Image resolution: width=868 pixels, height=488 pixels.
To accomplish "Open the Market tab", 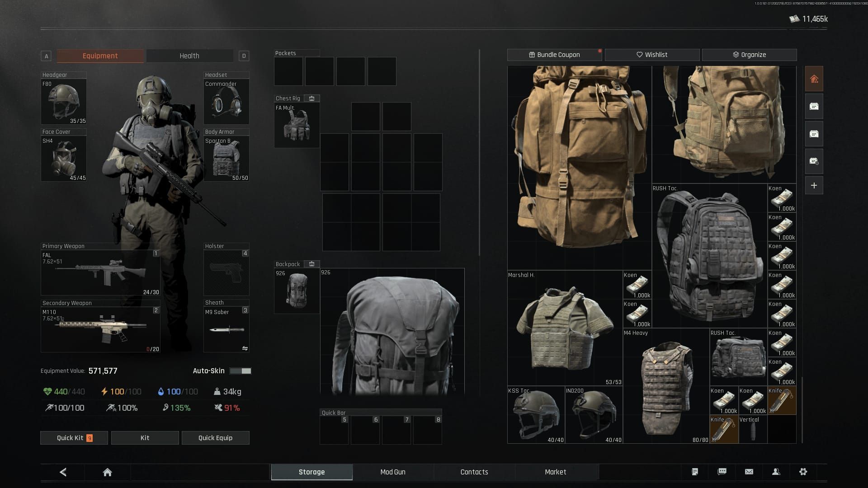I will point(556,472).
